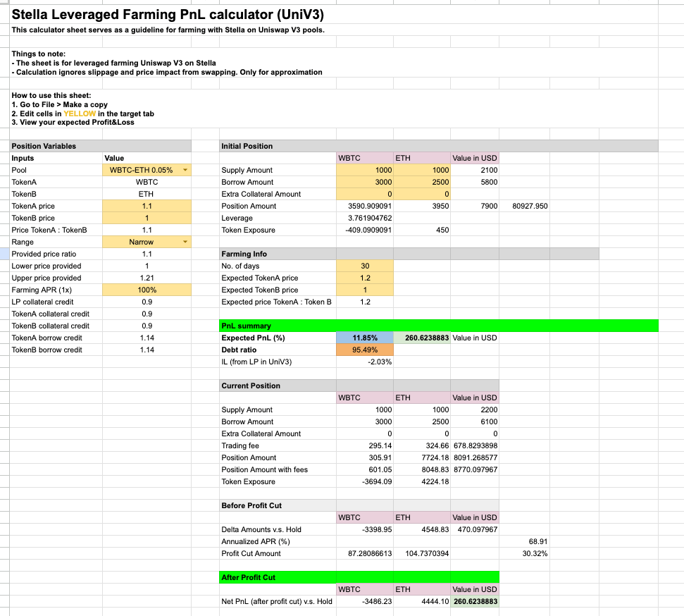This screenshot has width=684, height=616.
Task: Select Expected TokenA price value 1.2
Action: pyautogui.click(x=365, y=278)
